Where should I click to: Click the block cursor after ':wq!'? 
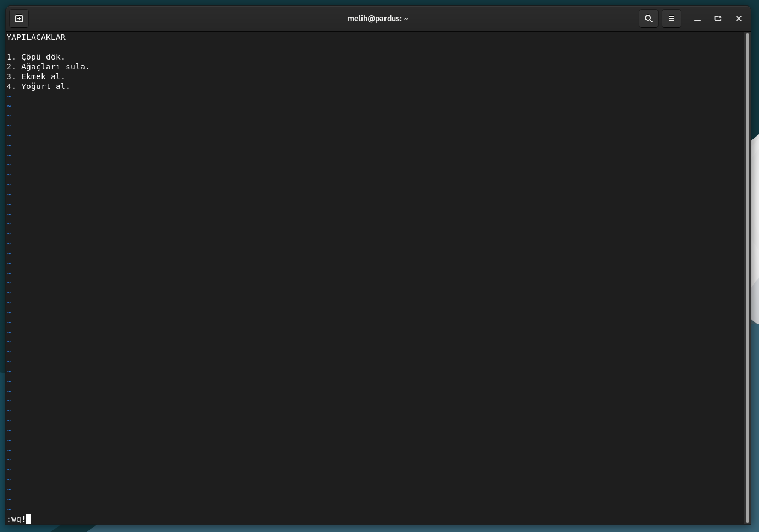tap(29, 519)
